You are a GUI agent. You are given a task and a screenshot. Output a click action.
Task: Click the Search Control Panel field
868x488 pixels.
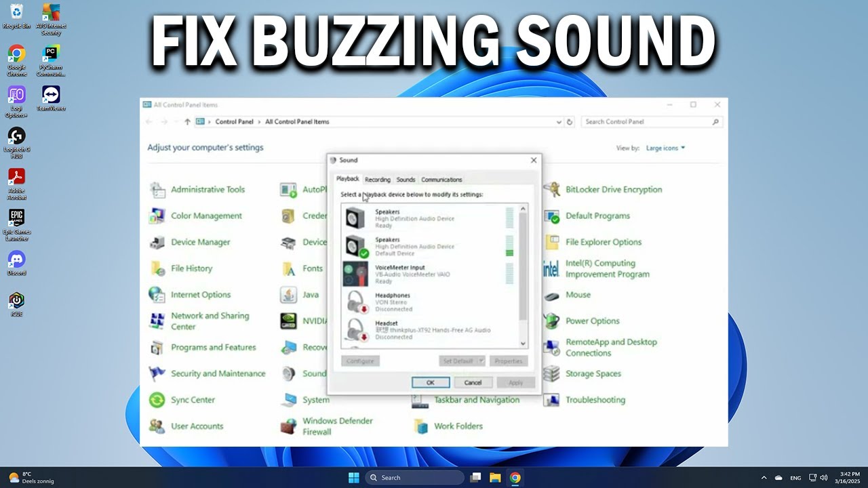point(651,122)
